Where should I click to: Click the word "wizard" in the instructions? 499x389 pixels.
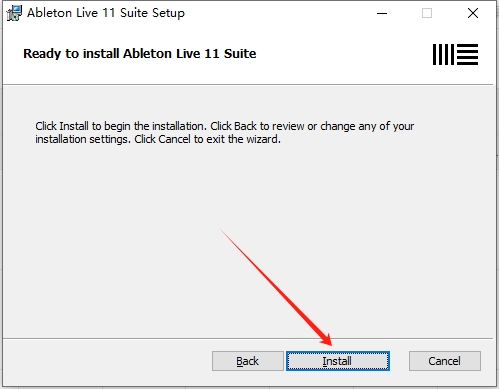click(x=262, y=139)
